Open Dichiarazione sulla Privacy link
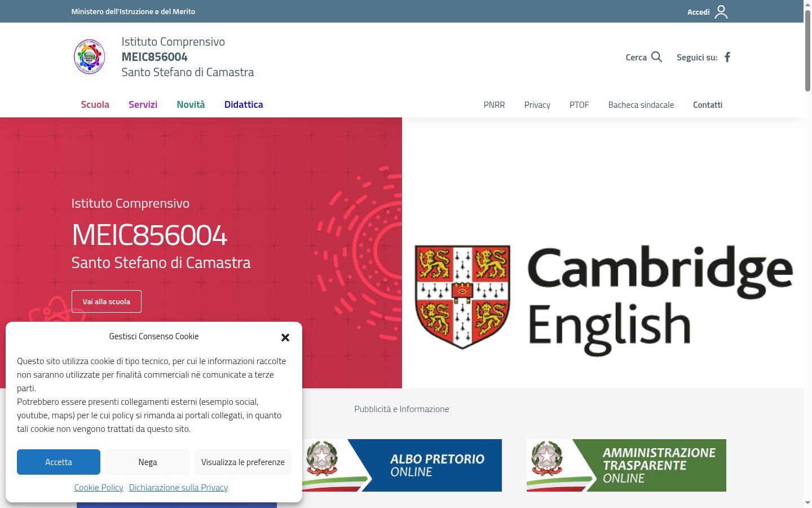 pyautogui.click(x=178, y=487)
